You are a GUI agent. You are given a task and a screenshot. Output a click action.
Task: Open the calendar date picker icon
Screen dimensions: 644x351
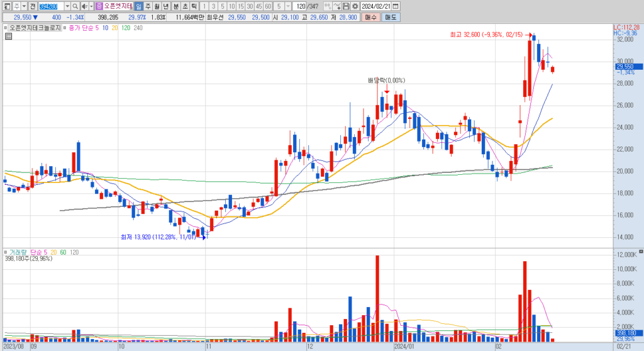coord(396,6)
